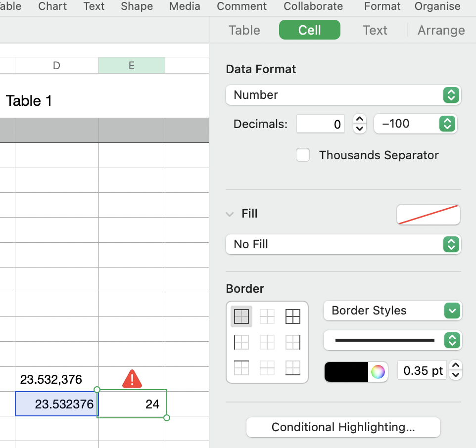Enable the Thousands Separator checkbox
Viewport: 476px width, 448px height.
click(x=303, y=155)
